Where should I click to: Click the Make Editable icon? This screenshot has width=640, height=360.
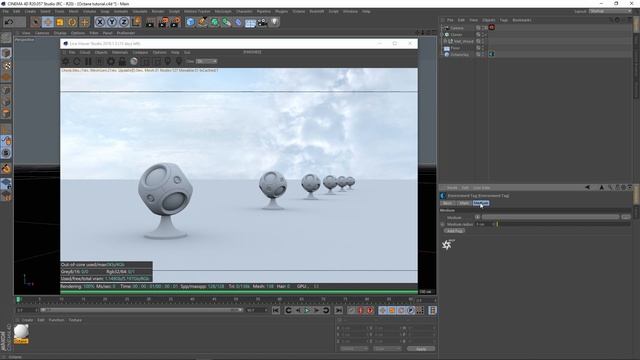click(x=6, y=38)
